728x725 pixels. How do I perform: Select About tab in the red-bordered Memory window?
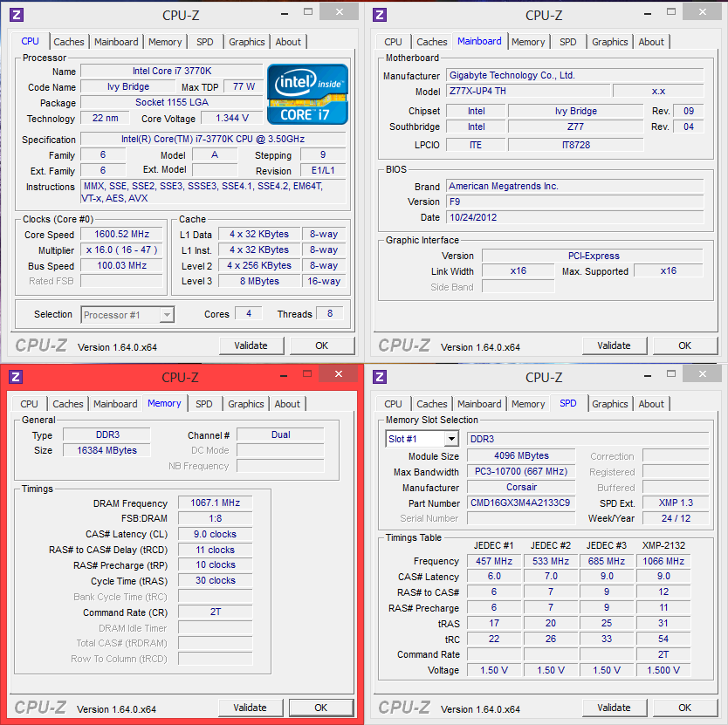(x=287, y=404)
